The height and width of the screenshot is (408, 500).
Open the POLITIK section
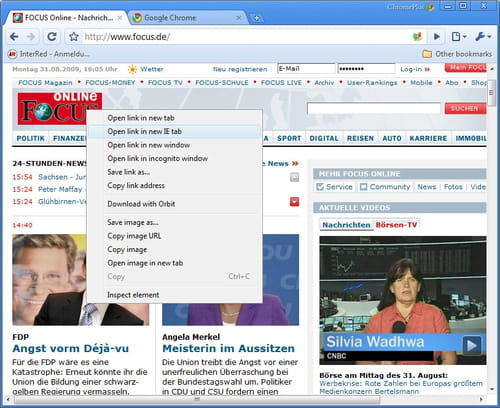pos(30,138)
